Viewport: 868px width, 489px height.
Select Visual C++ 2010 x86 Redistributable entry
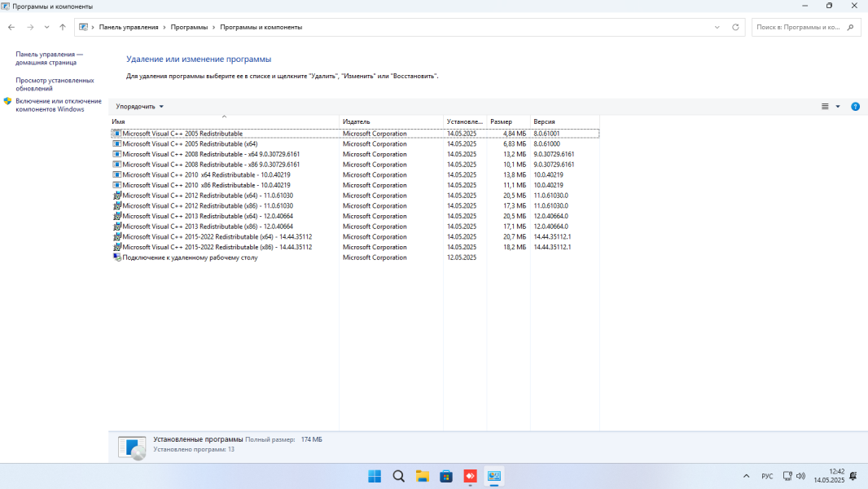355,185
